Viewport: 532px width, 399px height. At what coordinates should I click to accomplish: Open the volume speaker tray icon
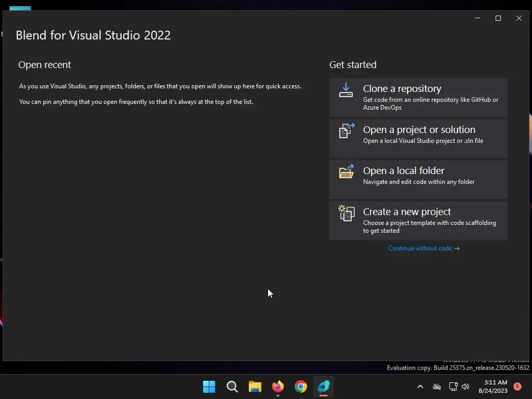click(465, 387)
